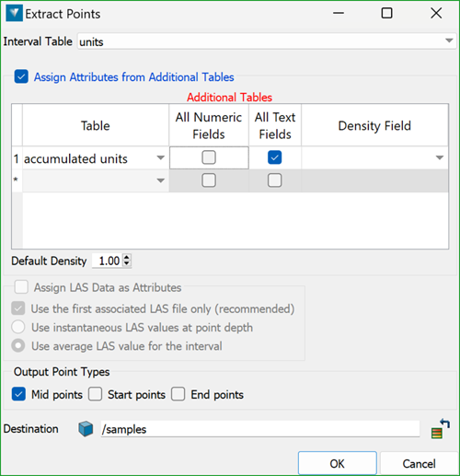Viewport: 460px width, 476px height.
Task: Click the Extract Points app logo icon
Action: 15,14
